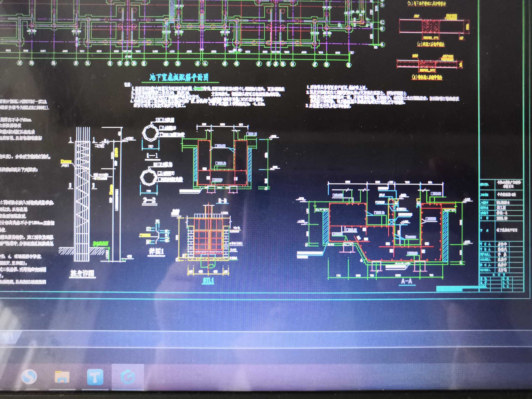Image resolution: width=532 pixels, height=399 pixels.
Task: Click the 2—2 section label
Action: (149, 200)
